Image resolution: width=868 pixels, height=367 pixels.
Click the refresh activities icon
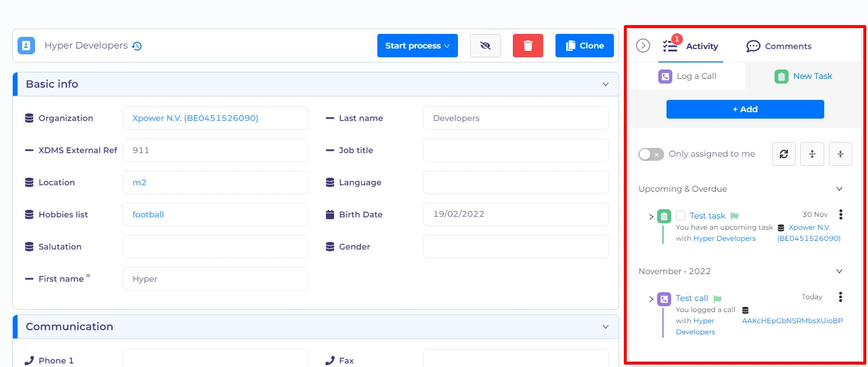pos(784,154)
